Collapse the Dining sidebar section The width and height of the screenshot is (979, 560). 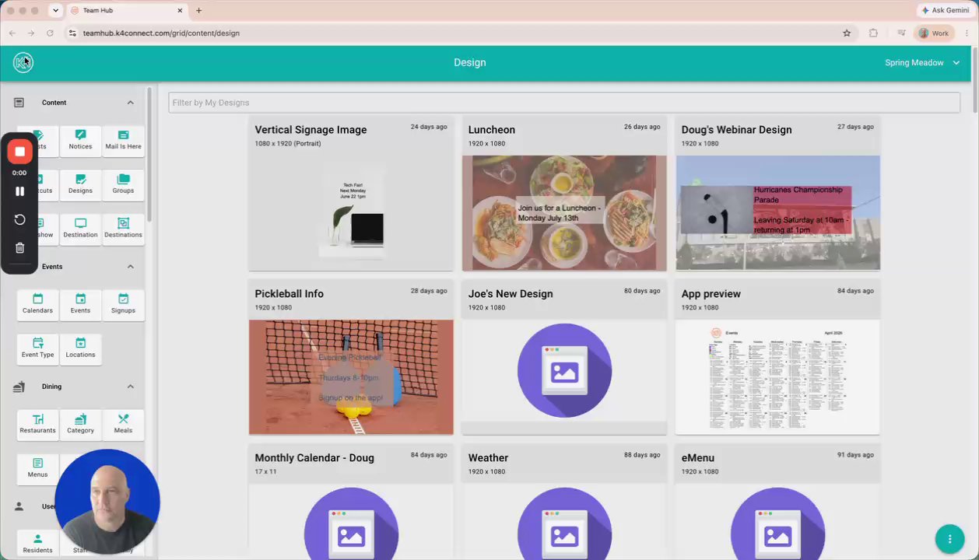coord(130,387)
